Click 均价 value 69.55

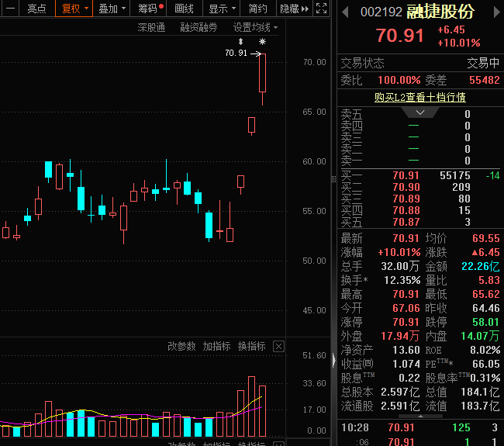486,238
